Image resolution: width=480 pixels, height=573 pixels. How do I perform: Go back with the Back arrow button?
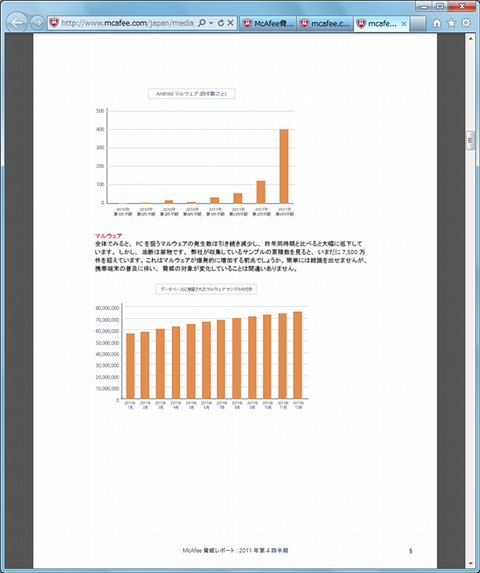17,23
